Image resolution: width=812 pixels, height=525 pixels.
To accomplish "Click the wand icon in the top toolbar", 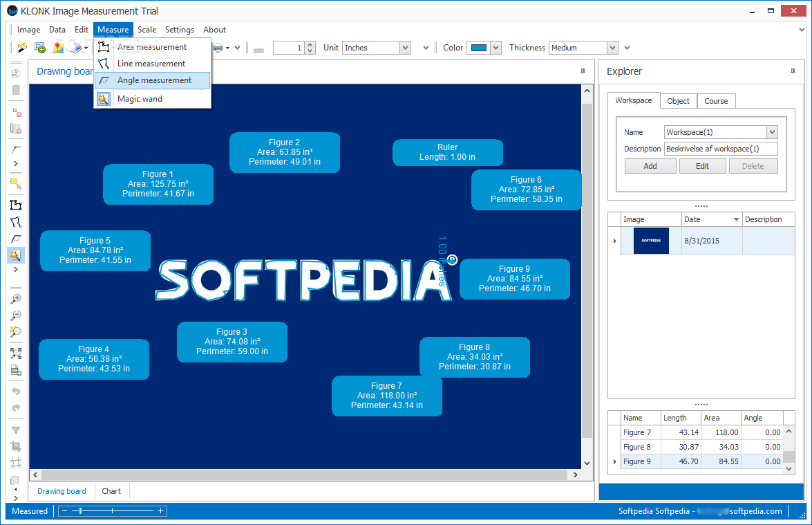I will tap(21, 48).
